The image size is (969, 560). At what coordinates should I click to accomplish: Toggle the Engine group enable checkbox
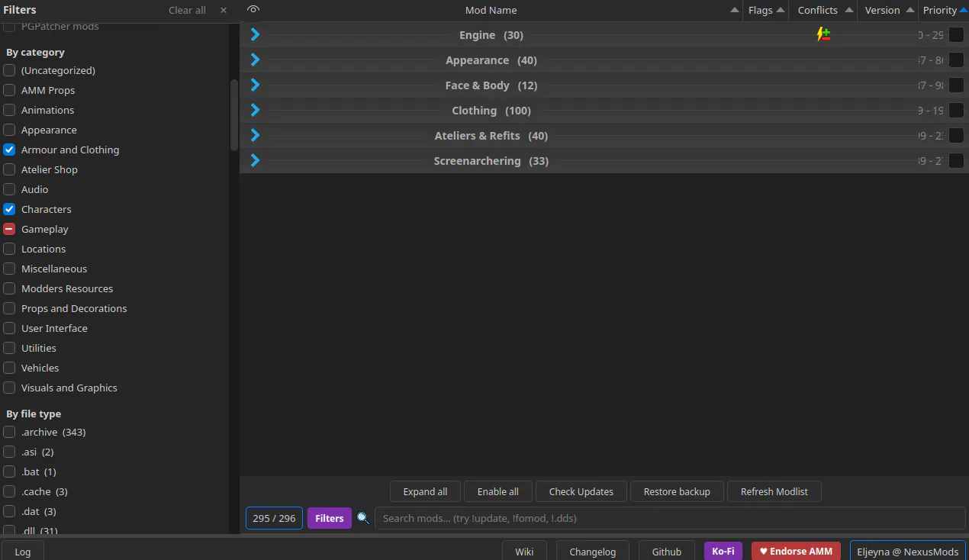coord(956,34)
